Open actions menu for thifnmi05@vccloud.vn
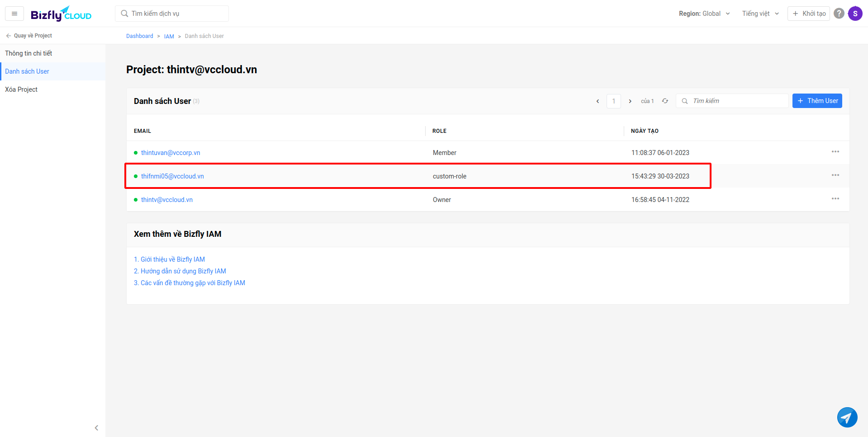This screenshot has height=437, width=868. click(835, 175)
